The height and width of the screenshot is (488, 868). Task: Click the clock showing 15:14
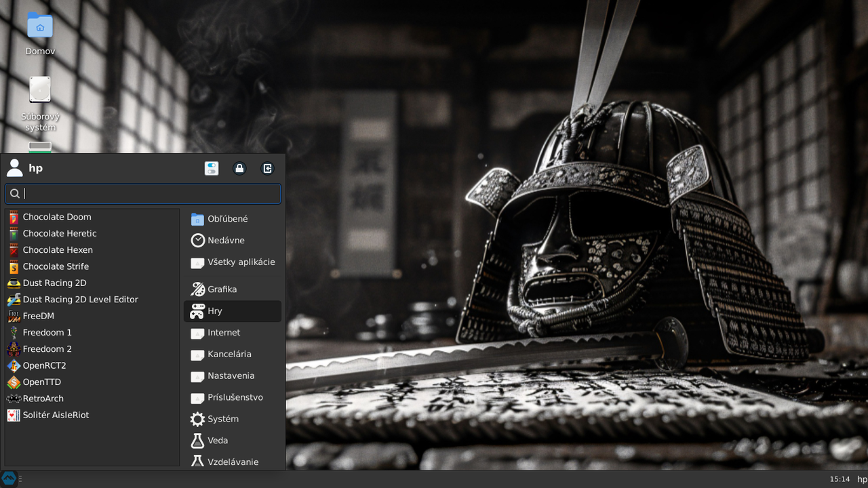[x=840, y=479]
